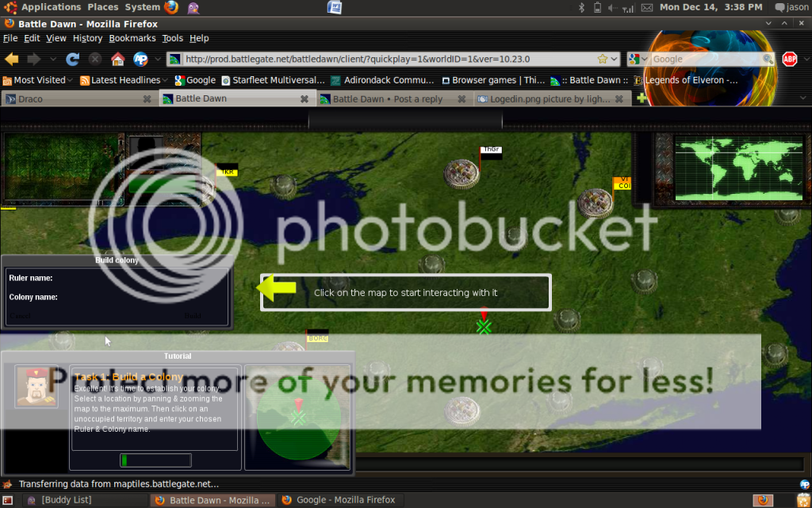Open the Applications menu

(51, 7)
